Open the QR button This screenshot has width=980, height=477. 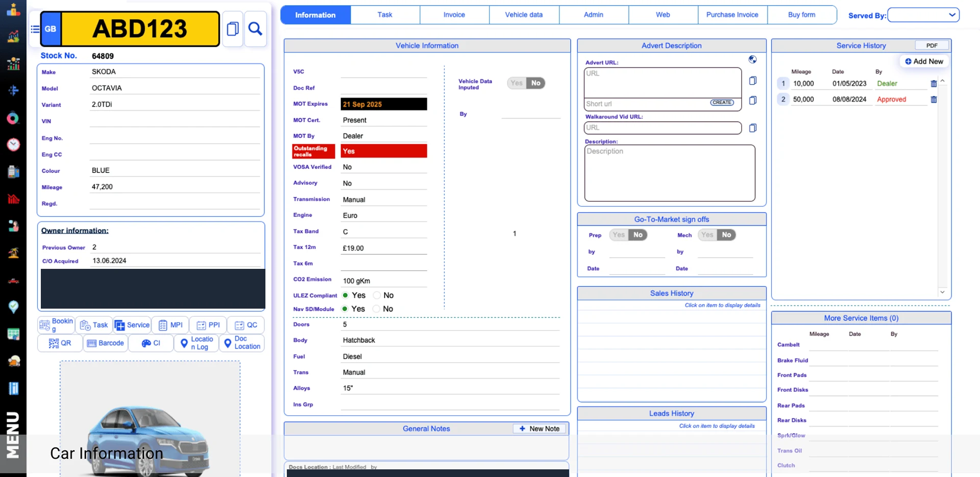[x=60, y=343]
